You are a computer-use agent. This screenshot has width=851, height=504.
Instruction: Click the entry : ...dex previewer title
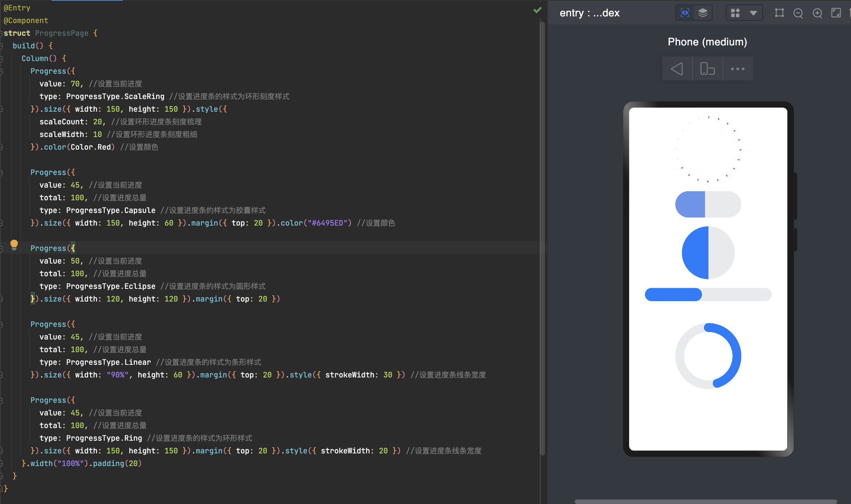[x=589, y=13]
